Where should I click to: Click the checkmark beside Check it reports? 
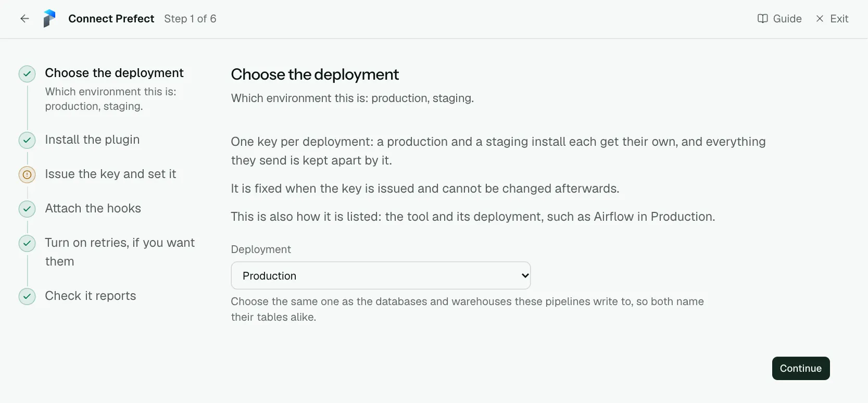(27, 296)
